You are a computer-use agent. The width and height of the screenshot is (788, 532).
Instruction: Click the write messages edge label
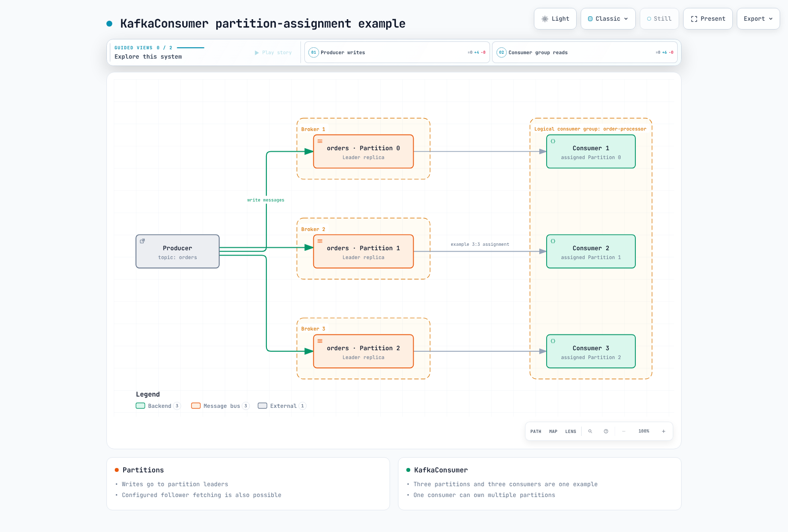pyautogui.click(x=265, y=200)
